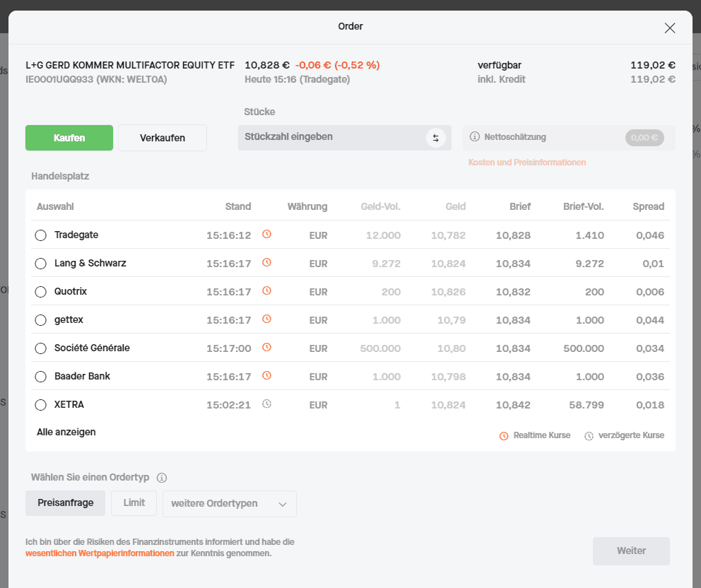Viewport: 701px width, 588px height.
Task: Click the price change -0,06 € (-0,52 %)
Action: tap(338, 65)
